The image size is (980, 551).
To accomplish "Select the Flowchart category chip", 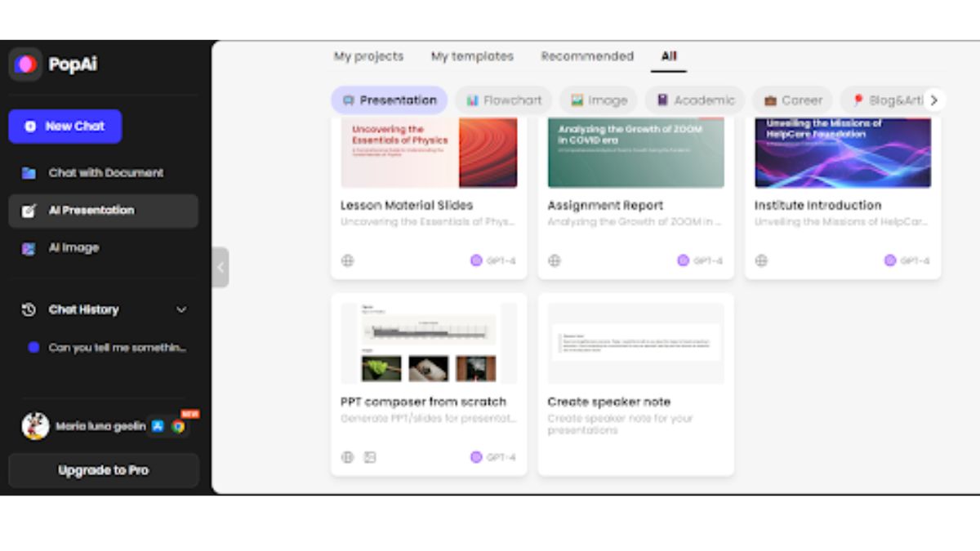I will tap(504, 100).
